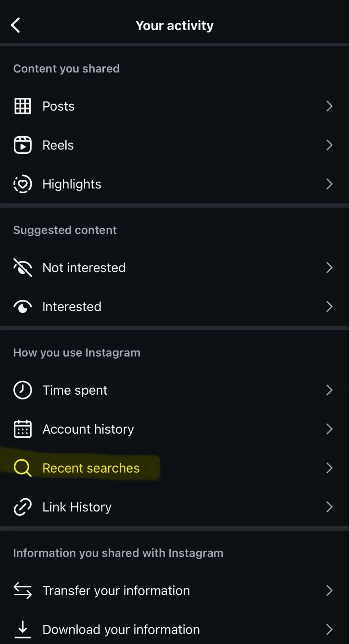Screen dimensions: 349x644
Task: Tap the Highlights heart circle icon
Action: click(23, 184)
